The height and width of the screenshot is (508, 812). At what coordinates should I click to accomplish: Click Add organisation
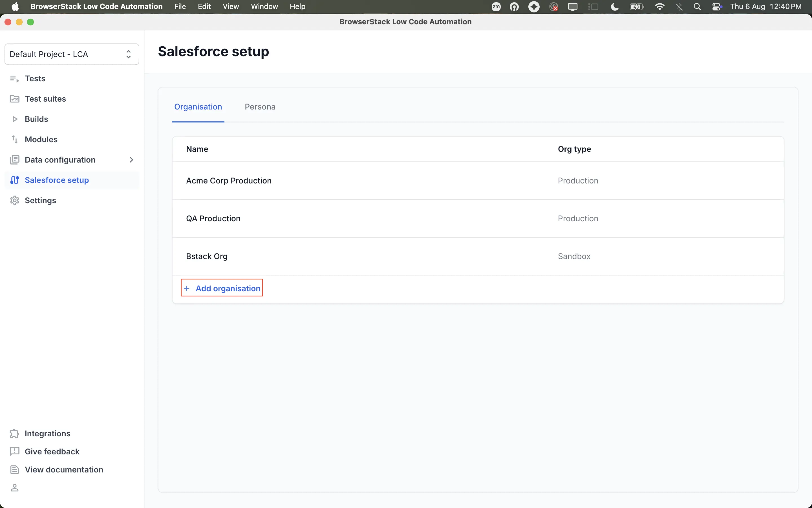(222, 288)
